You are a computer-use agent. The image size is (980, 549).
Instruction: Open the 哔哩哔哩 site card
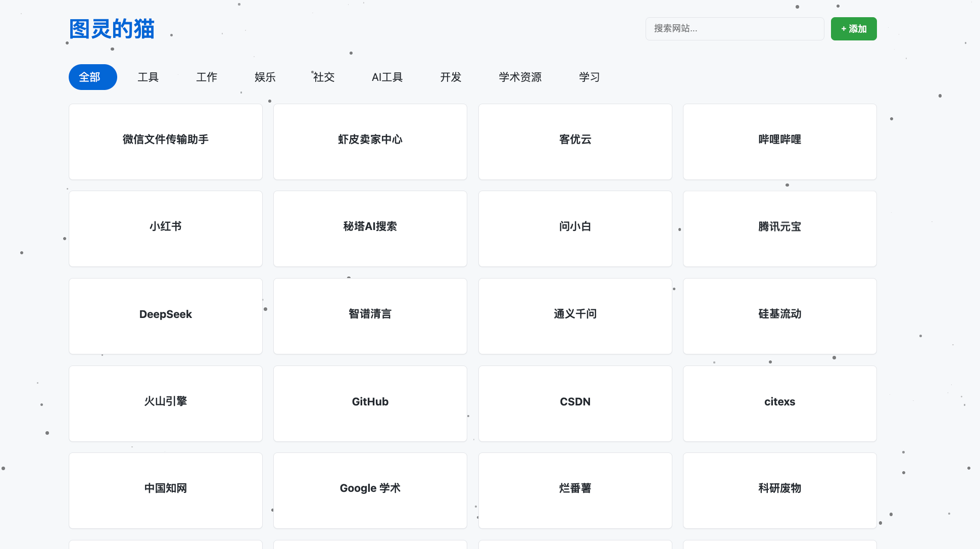779,142
